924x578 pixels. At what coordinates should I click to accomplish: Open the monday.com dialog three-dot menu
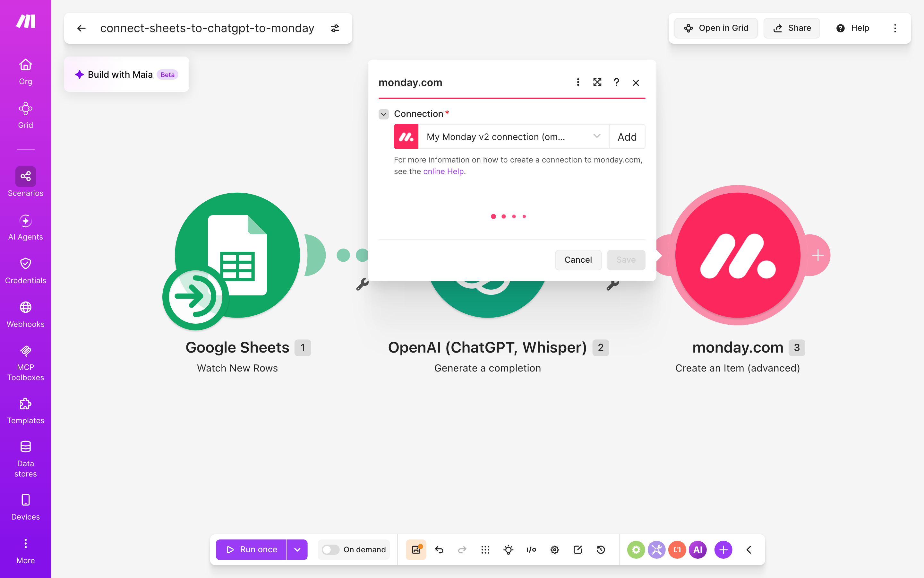(x=578, y=82)
